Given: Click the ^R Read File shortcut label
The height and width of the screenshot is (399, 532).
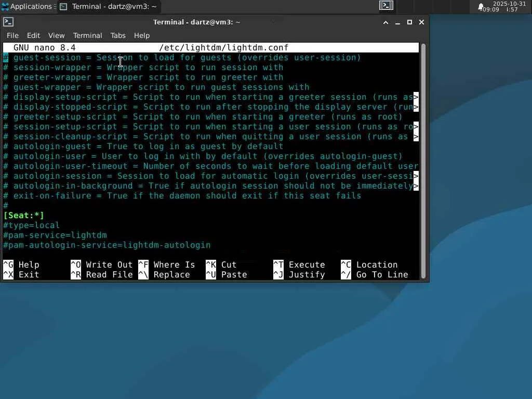Looking at the screenshot, I should [101, 274].
